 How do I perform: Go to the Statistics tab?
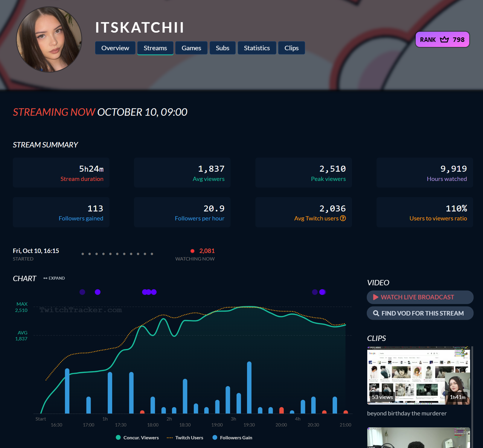click(x=257, y=48)
